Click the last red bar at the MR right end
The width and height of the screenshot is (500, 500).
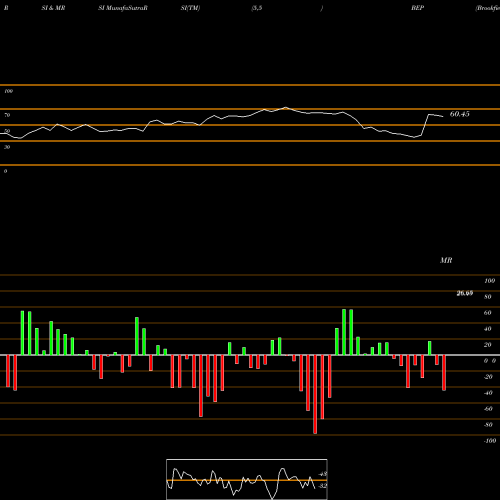(444, 373)
